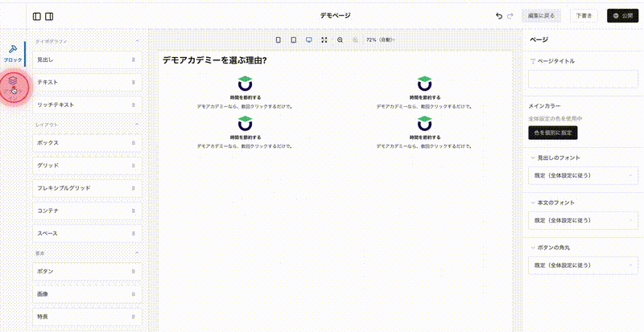This screenshot has height=332, width=644.
Task: Toggle the left sidebar panel icon
Action: click(x=36, y=16)
